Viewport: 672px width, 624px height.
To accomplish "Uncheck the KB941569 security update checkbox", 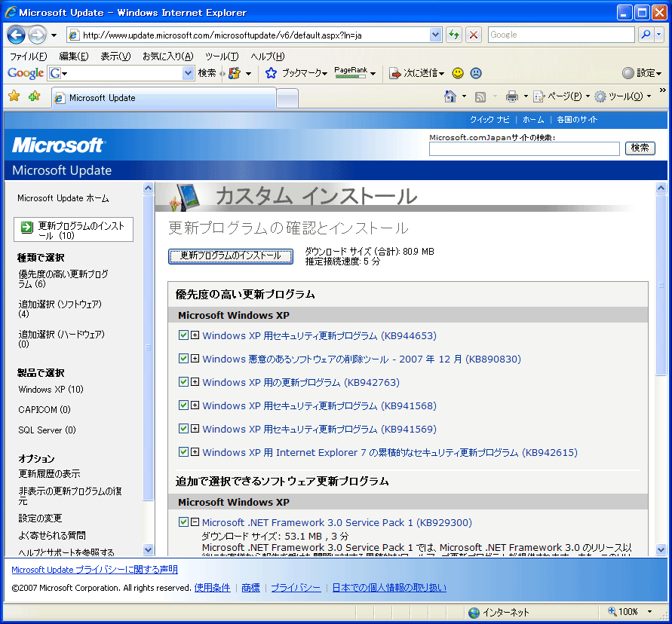I will click(x=183, y=428).
